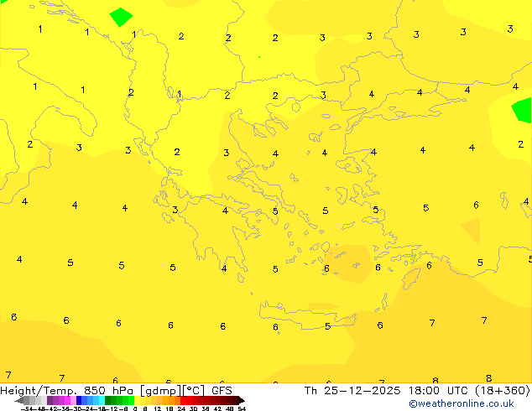This screenshot has width=532, height=411.
Task: Click the '54' label at legend end
Action: coord(242,408)
